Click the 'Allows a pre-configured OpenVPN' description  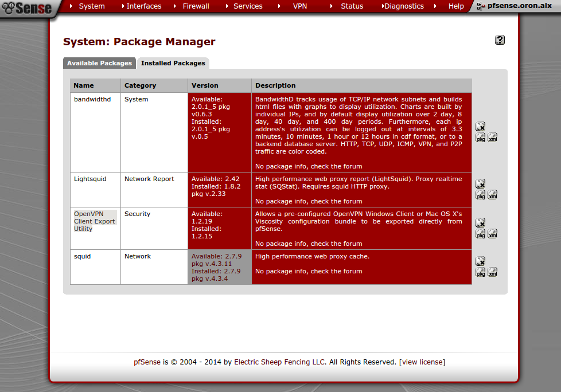coord(359,221)
